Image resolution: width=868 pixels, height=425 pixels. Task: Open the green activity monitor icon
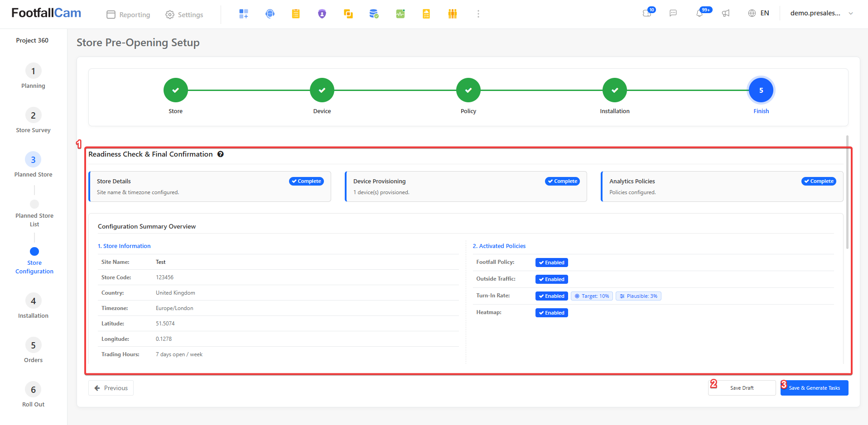click(400, 14)
